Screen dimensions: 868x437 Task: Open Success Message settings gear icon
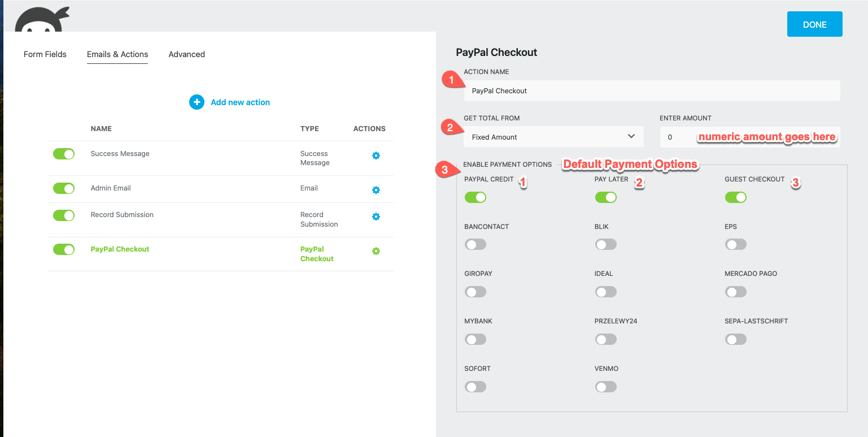coord(376,155)
